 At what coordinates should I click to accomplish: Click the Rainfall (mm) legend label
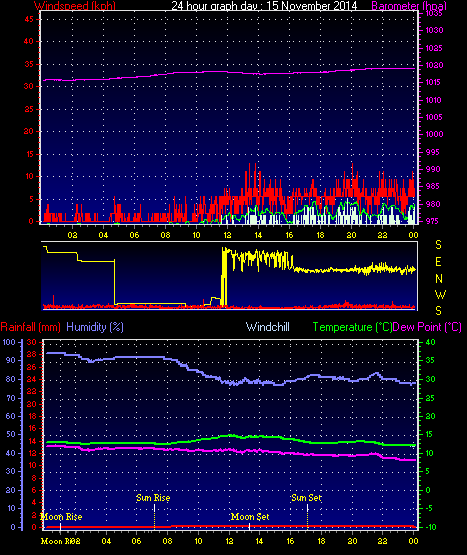pos(30,327)
